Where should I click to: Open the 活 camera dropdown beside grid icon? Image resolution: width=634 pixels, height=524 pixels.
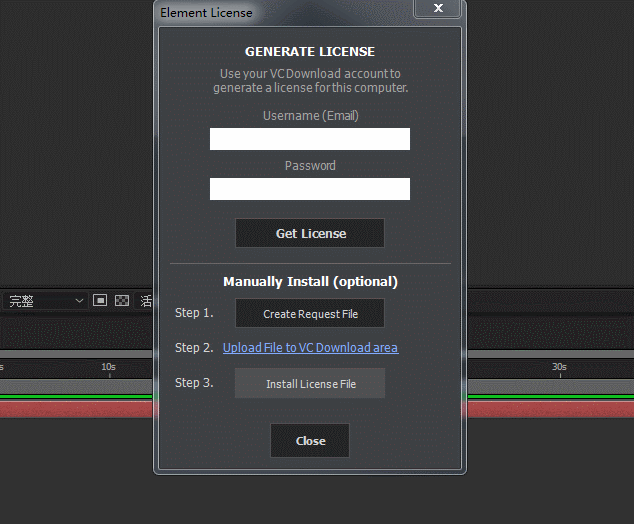pyautogui.click(x=146, y=300)
